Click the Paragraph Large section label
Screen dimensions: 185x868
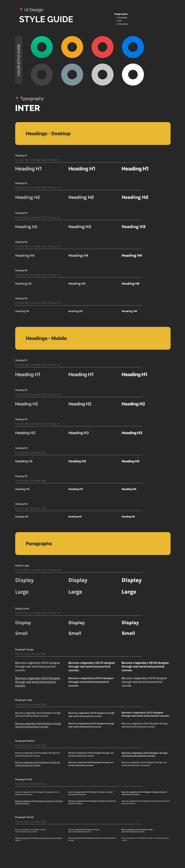click(x=24, y=700)
